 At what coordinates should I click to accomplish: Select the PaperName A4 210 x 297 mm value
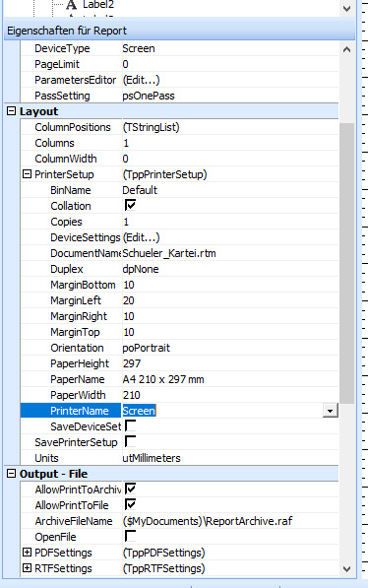pyautogui.click(x=163, y=379)
